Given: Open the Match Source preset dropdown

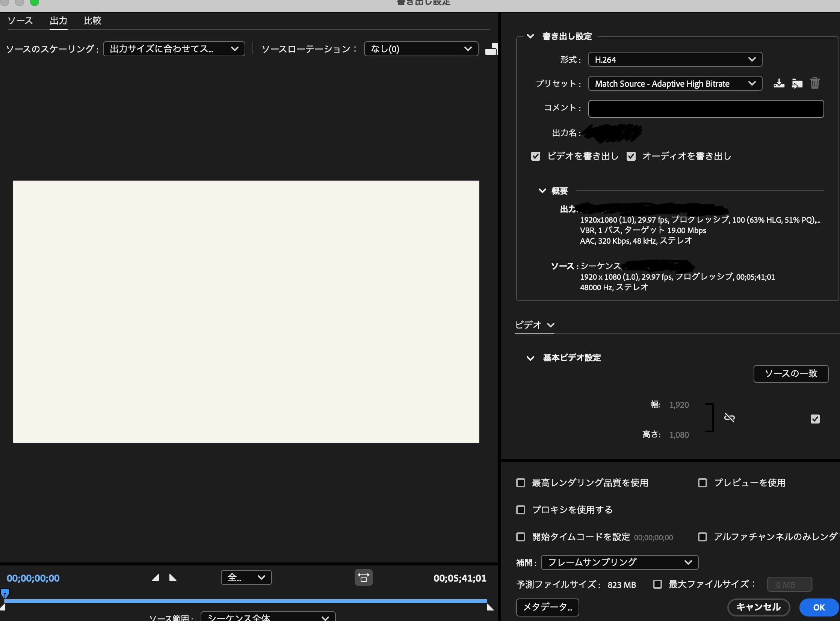Looking at the screenshot, I should 675,83.
